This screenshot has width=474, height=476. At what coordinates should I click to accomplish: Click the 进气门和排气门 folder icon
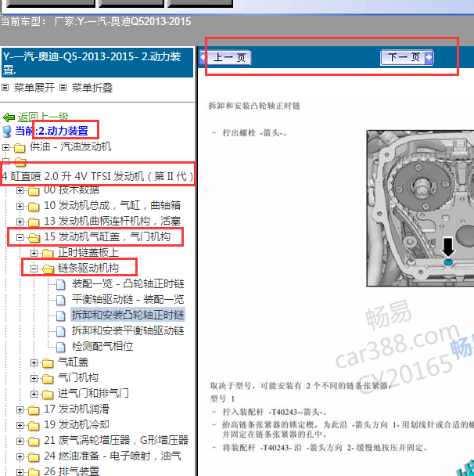coord(48,395)
